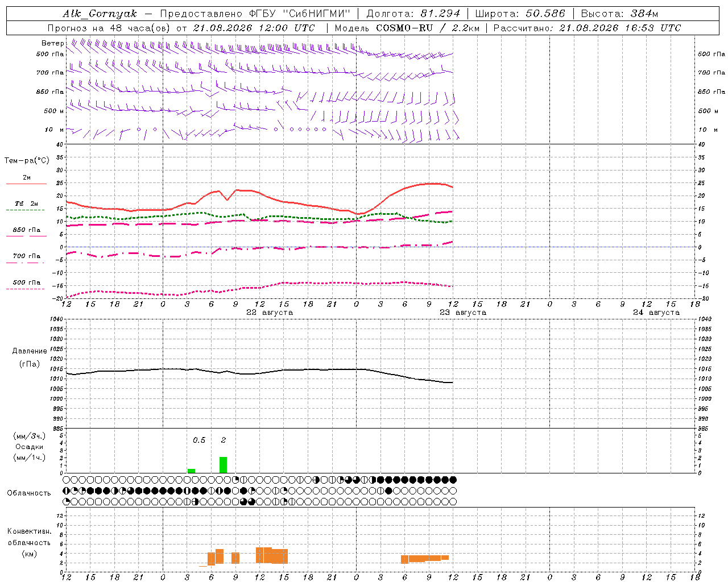Viewport: 728px width, 582px height.
Task: Click the 22 августа date label
Action: click(270, 313)
